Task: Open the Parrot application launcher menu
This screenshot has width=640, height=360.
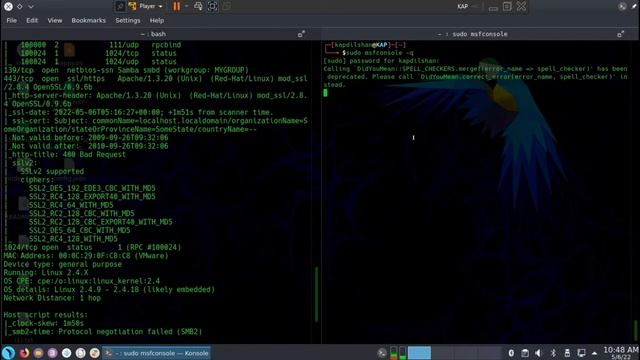Action: pyautogui.click(x=9, y=353)
